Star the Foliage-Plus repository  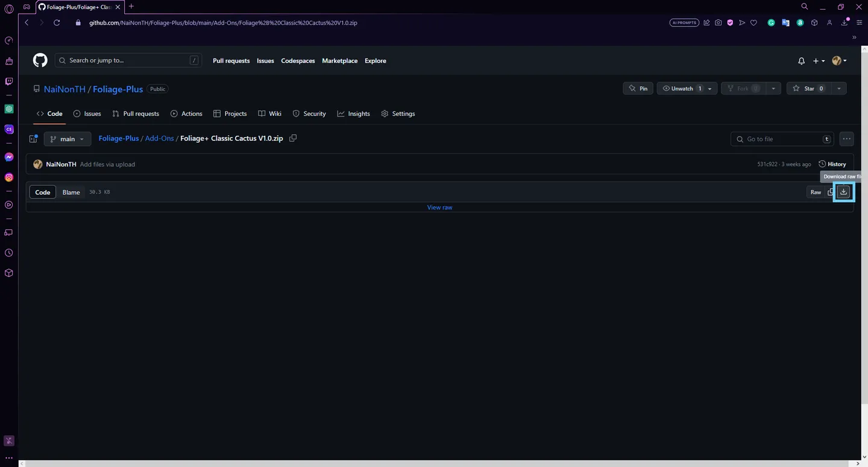tap(809, 89)
